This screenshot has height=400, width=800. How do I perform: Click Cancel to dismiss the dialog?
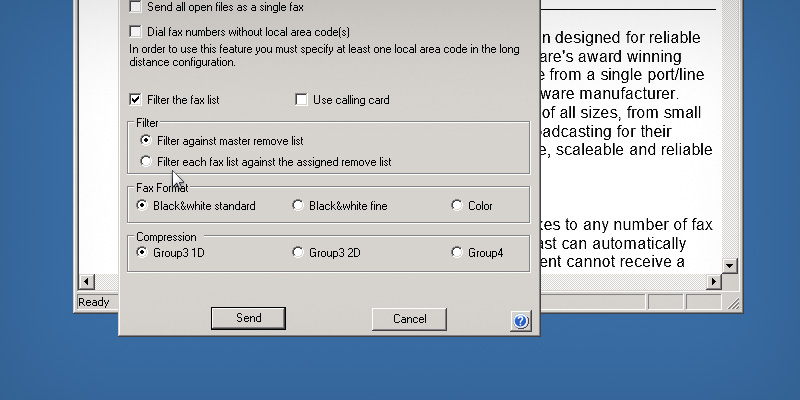click(409, 319)
